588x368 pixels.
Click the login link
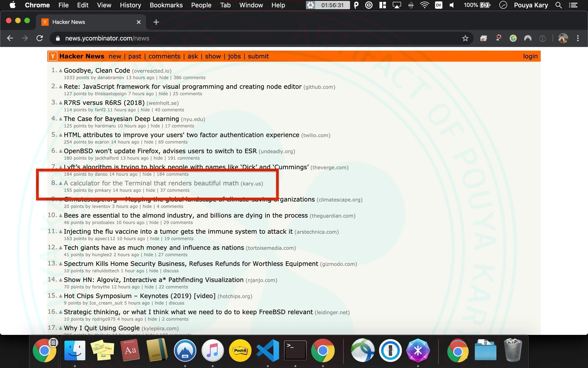pos(530,56)
